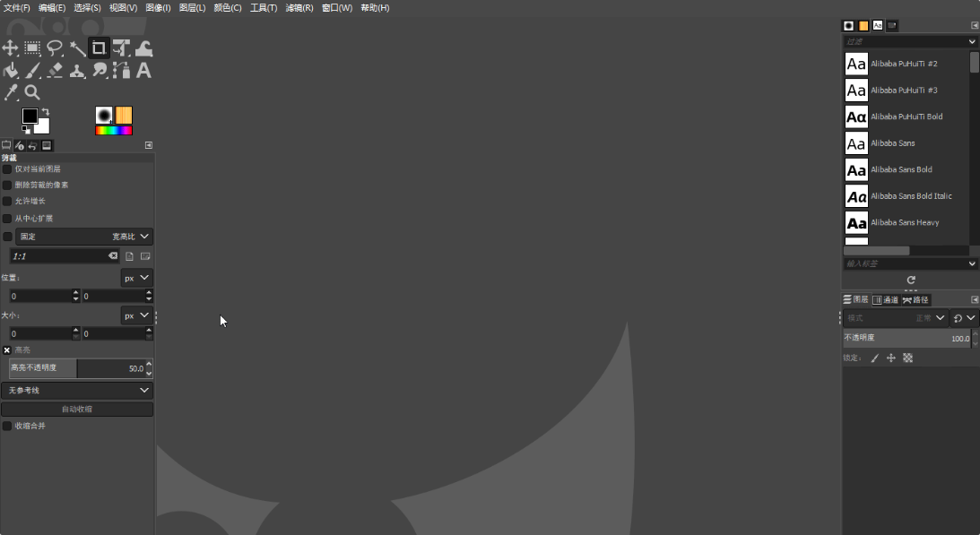The image size is (980, 535).
Task: Expand the 输入标签 tag dropdown
Action: [x=972, y=263]
